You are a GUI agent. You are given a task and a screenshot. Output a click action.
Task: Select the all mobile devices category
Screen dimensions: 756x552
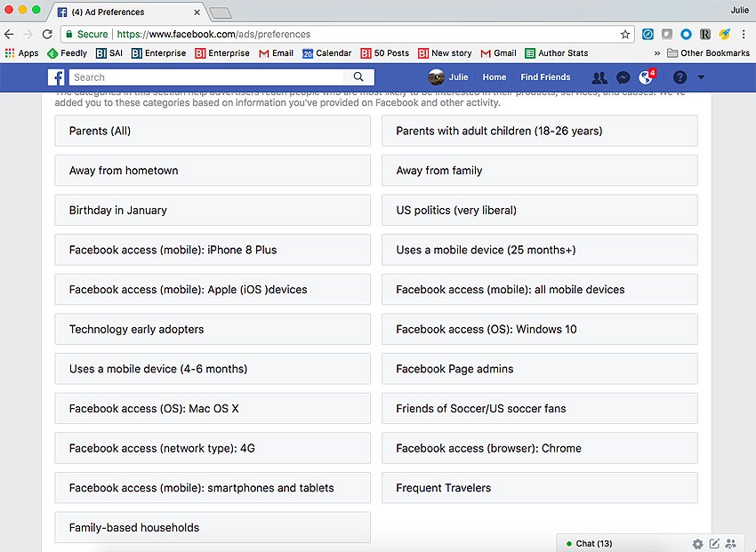coord(540,289)
